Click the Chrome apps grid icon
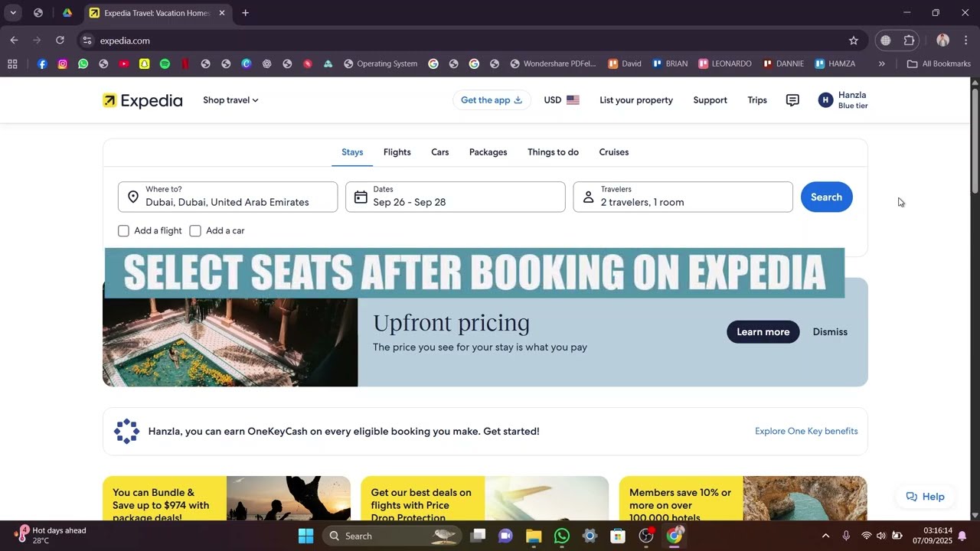980x551 pixels. (12, 64)
